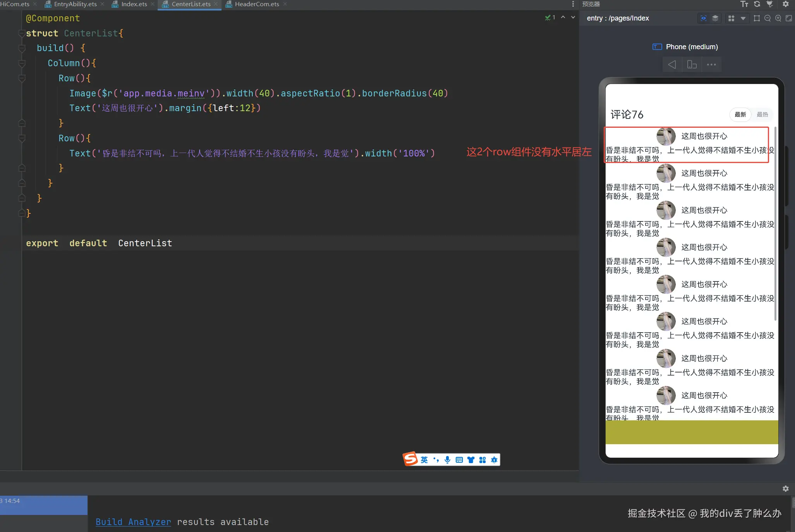Open the Build Analyzer link
Image resolution: width=795 pixels, height=532 pixels.
tap(133, 522)
